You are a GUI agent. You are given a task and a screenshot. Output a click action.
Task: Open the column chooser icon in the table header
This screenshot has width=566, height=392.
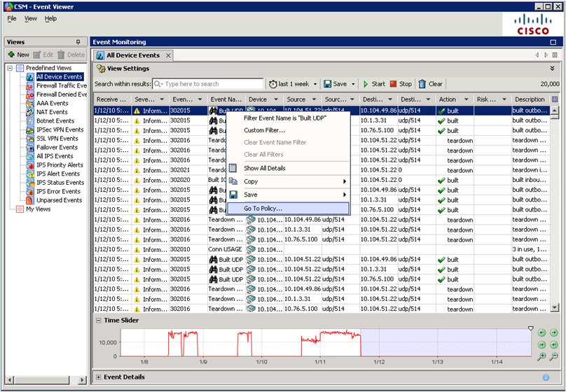tap(555, 99)
